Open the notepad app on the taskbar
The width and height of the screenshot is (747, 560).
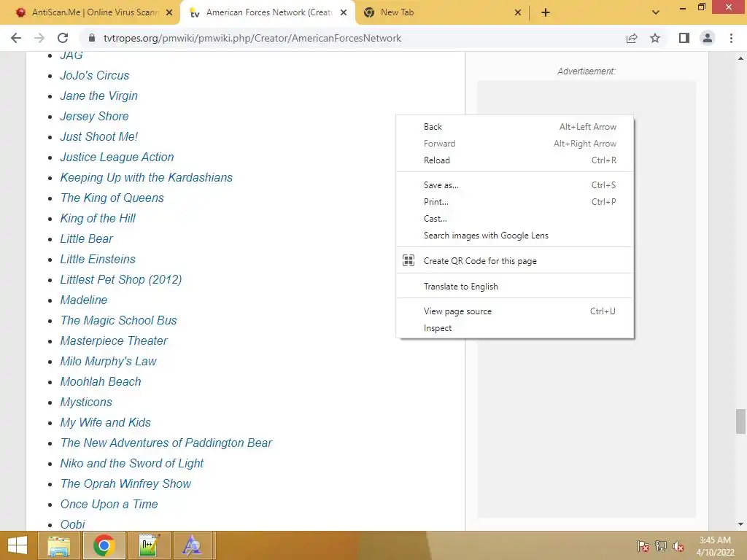[149, 545]
